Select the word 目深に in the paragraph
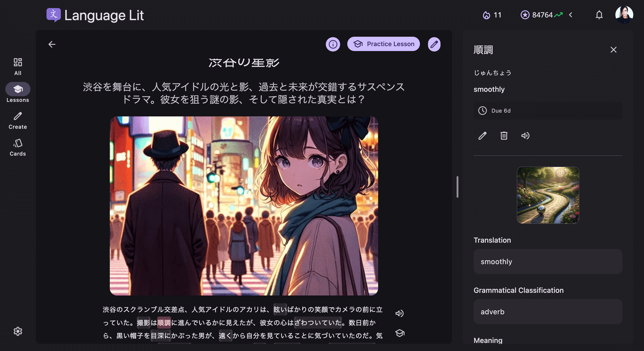The width and height of the screenshot is (644, 351). (161, 336)
